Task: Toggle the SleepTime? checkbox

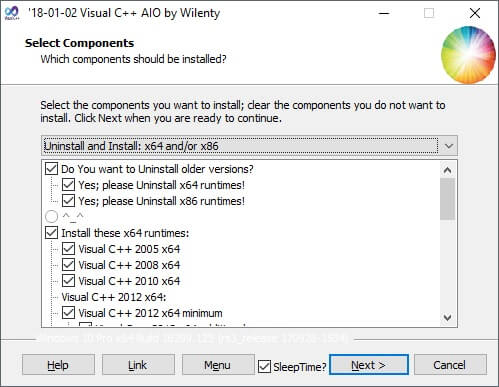Action: pyautogui.click(x=264, y=366)
